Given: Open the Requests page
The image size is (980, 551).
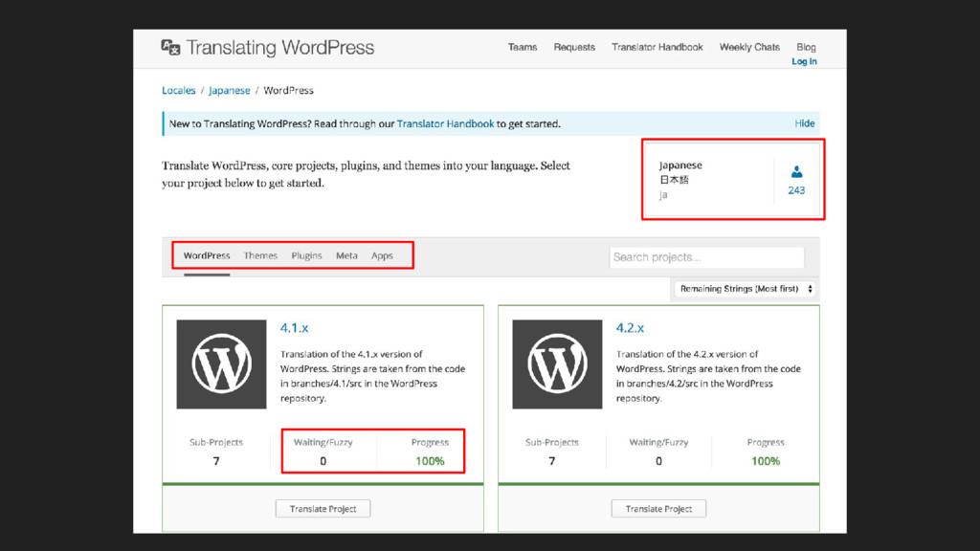Looking at the screenshot, I should click(574, 47).
